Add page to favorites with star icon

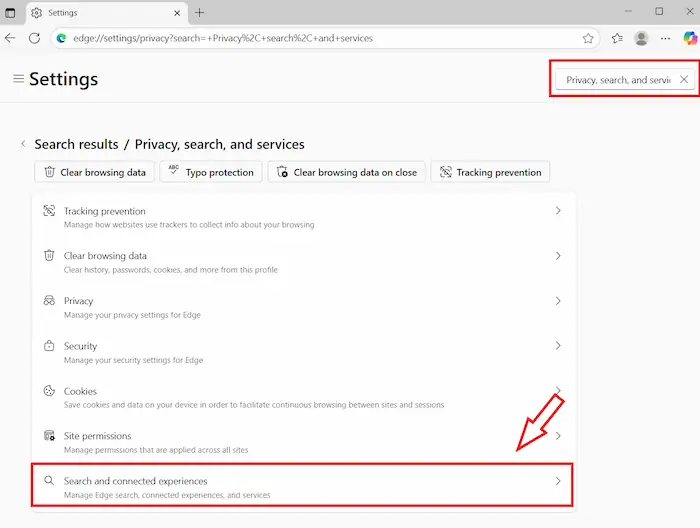coord(588,38)
